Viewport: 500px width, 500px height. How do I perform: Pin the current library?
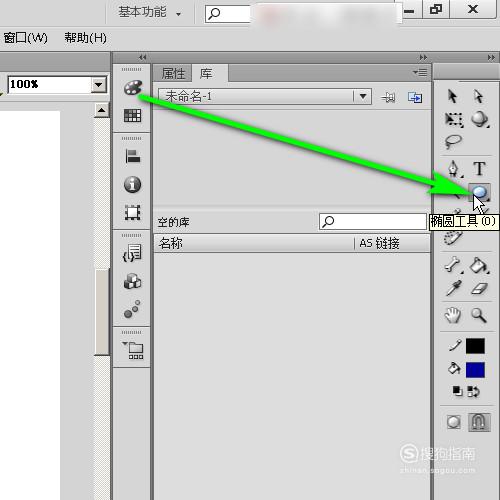[388, 97]
